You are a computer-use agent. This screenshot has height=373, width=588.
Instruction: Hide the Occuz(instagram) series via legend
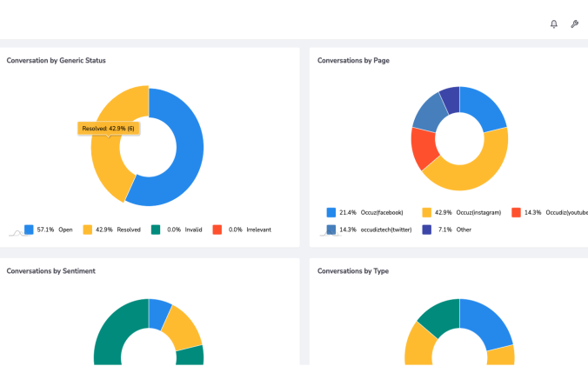coord(461,212)
